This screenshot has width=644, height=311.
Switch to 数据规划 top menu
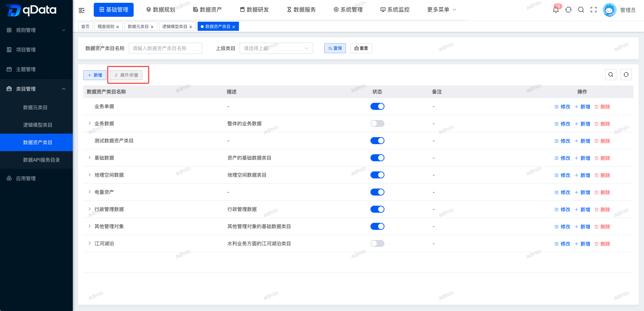pyautogui.click(x=161, y=9)
